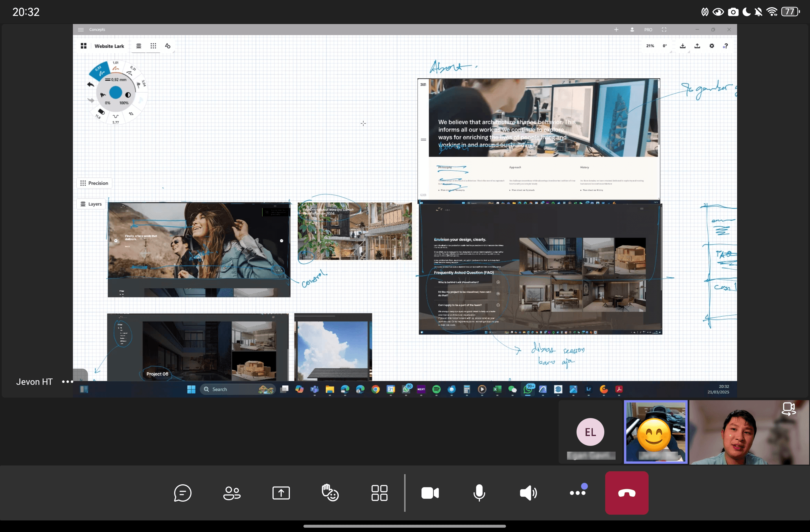The width and height of the screenshot is (810, 532).
Task: Show the participants list
Action: [232, 493]
